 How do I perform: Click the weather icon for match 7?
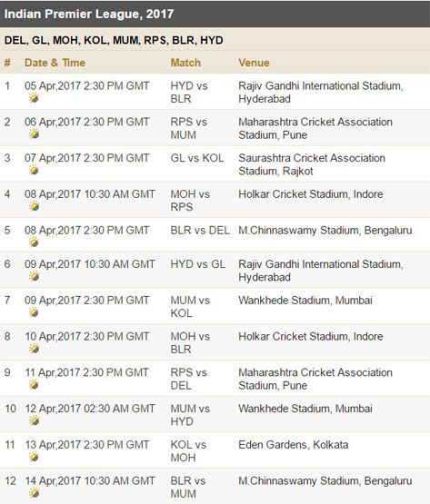tap(34, 312)
